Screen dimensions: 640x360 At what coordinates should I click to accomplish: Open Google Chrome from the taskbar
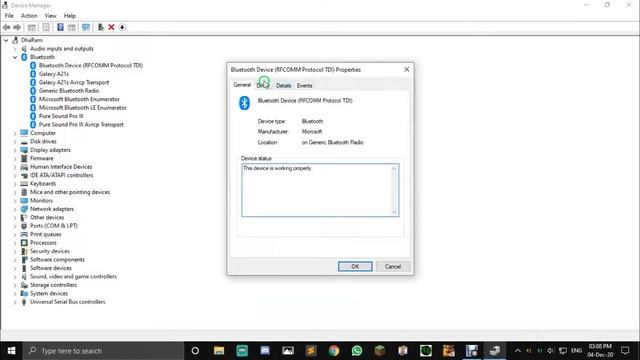pyautogui.click(x=334, y=351)
